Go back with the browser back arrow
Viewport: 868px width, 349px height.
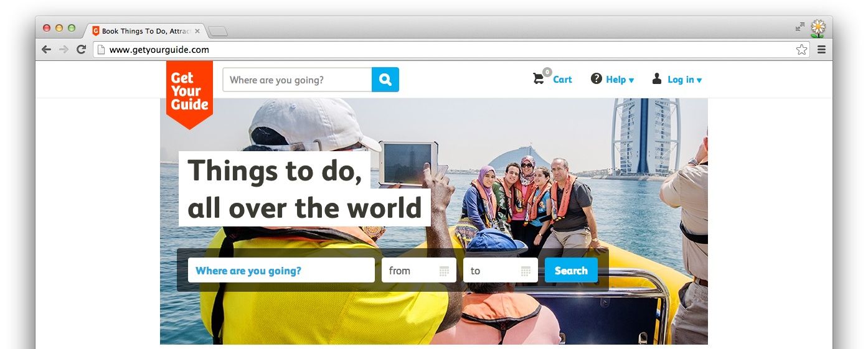click(x=46, y=50)
